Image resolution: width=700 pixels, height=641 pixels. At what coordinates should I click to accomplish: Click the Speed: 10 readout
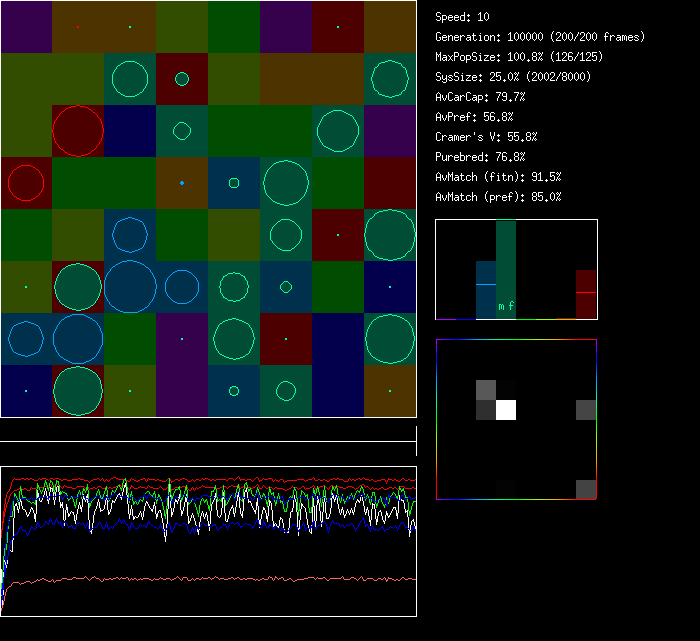pos(463,17)
